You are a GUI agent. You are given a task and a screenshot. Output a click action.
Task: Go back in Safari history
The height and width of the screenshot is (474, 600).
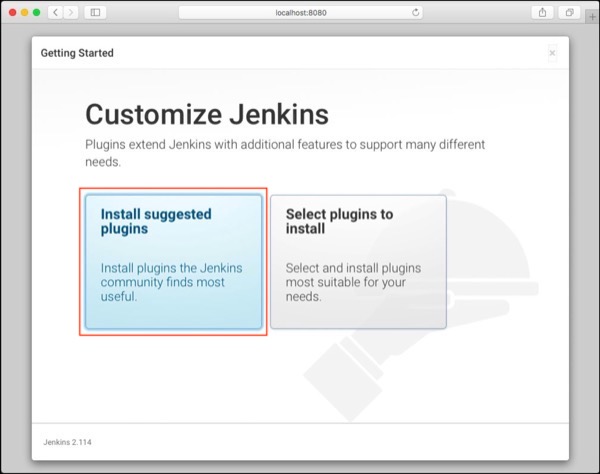[x=55, y=13]
